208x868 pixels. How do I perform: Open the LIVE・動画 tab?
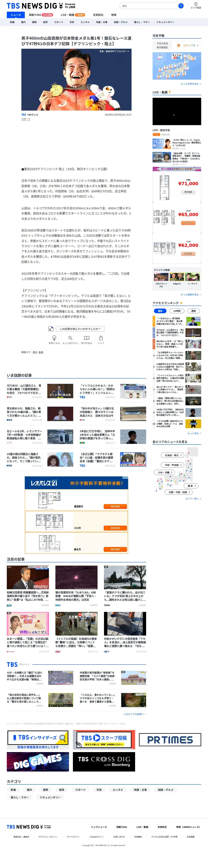pos(73,15)
